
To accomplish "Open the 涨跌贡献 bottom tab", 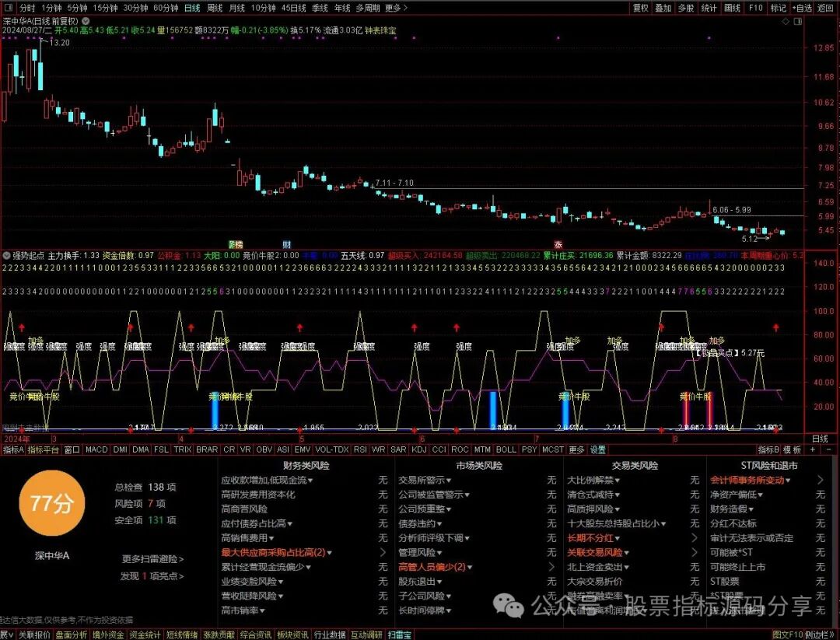I will tap(219, 635).
